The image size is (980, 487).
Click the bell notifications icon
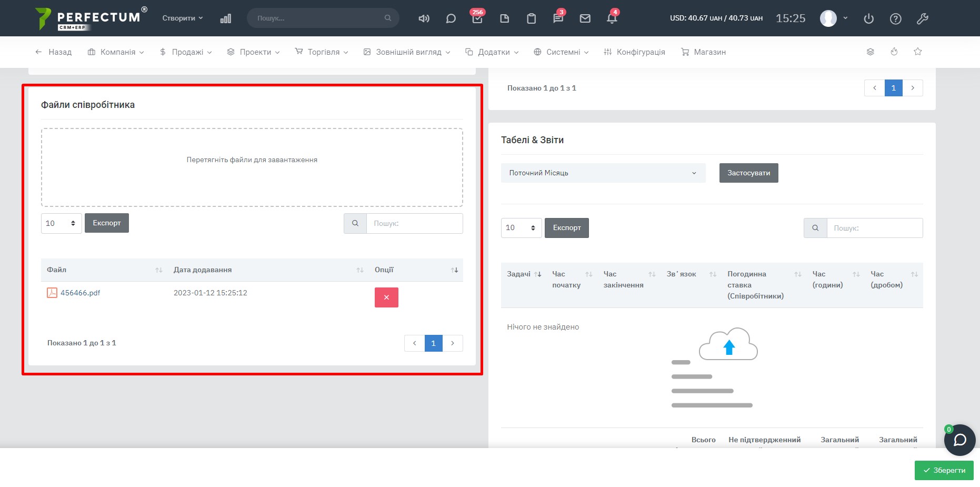612,18
